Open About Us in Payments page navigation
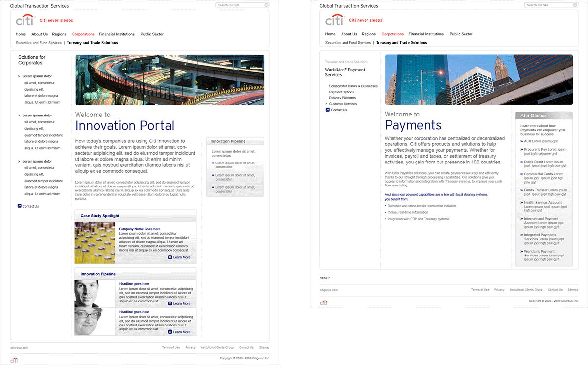The height and width of the screenshot is (372, 588). pyautogui.click(x=349, y=34)
